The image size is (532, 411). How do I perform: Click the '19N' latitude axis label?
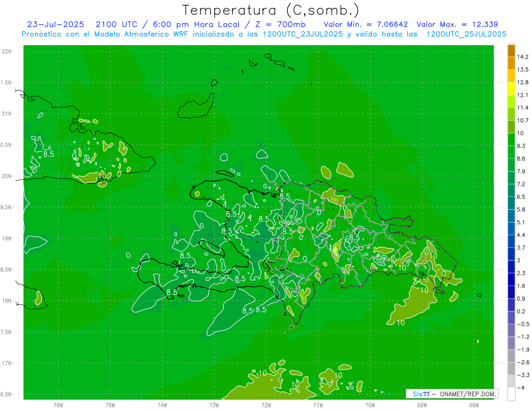[x=7, y=239]
